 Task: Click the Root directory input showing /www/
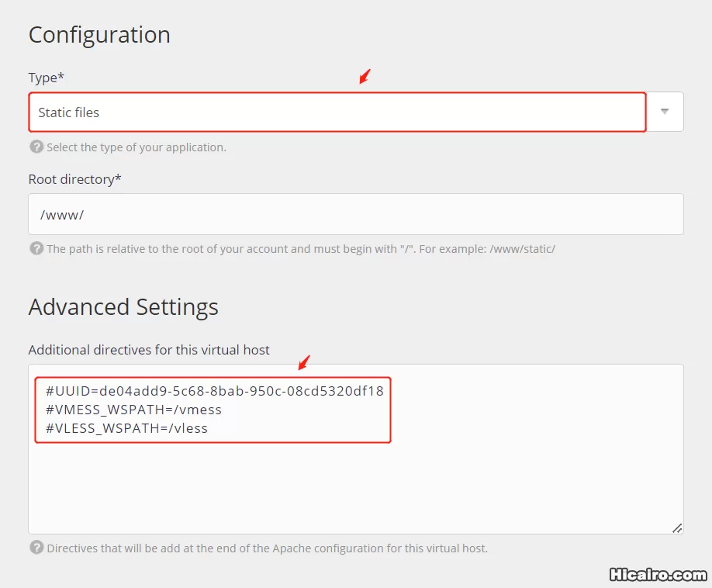point(356,214)
